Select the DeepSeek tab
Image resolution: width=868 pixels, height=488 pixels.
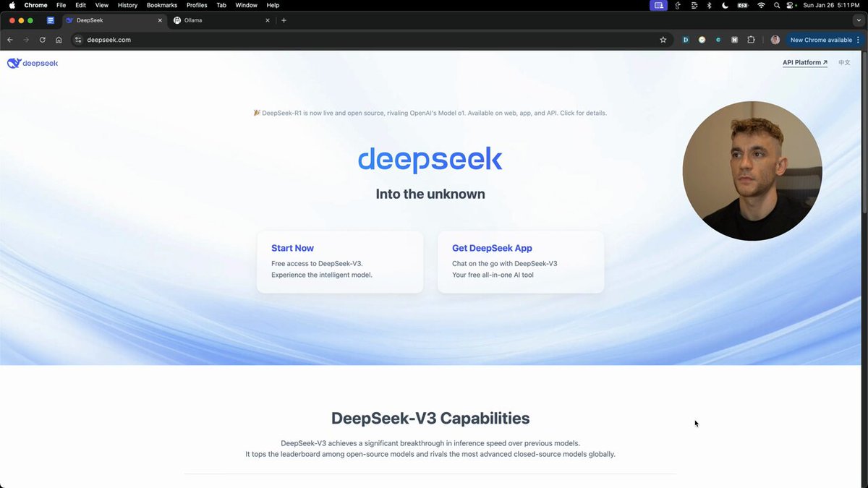(x=114, y=20)
